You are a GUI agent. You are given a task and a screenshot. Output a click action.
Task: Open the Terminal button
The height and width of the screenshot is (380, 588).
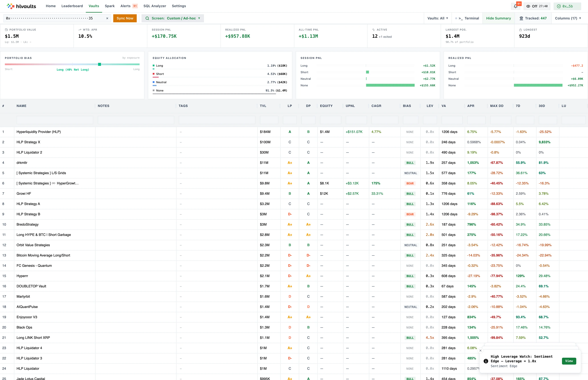click(467, 18)
